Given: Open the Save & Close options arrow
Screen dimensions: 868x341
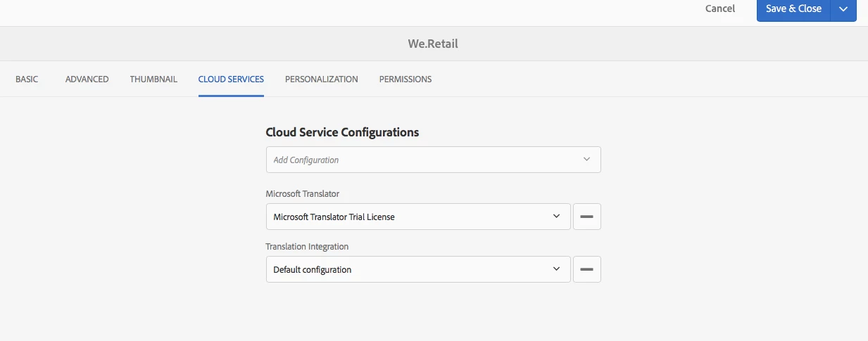Looking at the screenshot, I should [843, 9].
